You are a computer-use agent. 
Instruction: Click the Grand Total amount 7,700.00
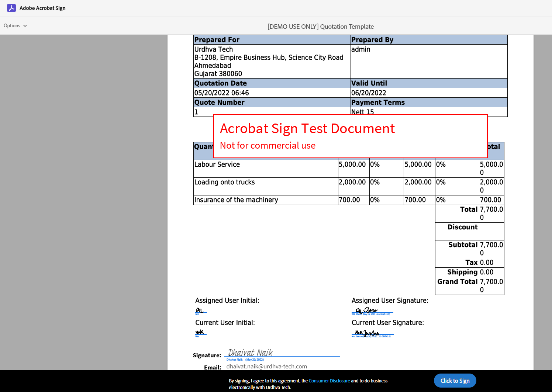pyautogui.click(x=491, y=286)
